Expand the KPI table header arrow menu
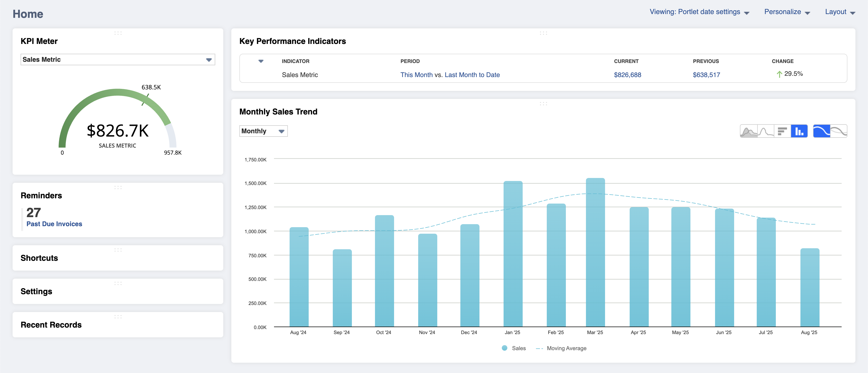Screen dimensions: 868x373 pos(261,61)
